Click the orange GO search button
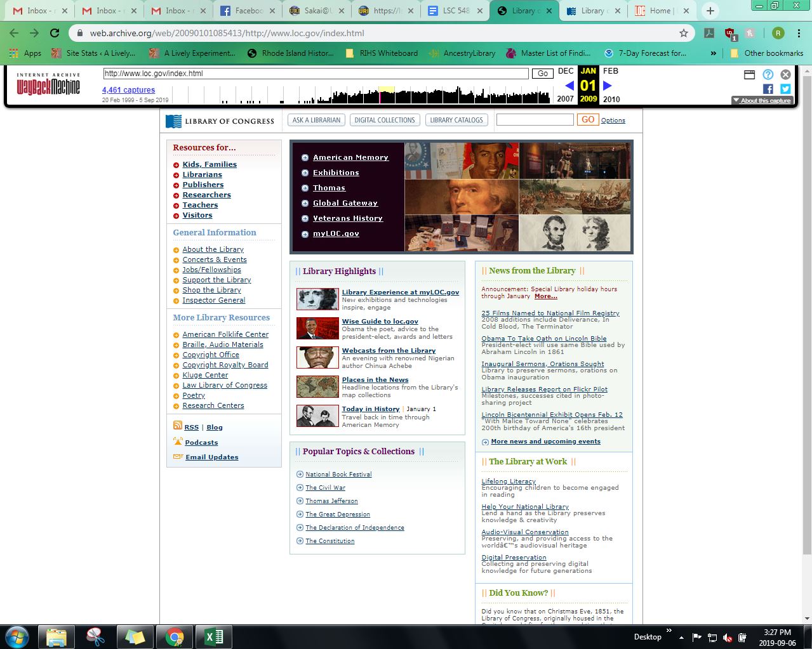This screenshot has height=649, width=812. coord(588,119)
